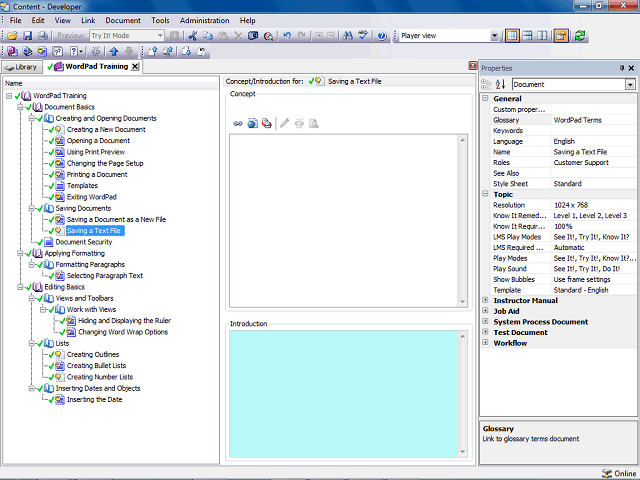Toggle the Properties pane toolbar button
Image resolution: width=640 pixels, height=480 pixels.
pyautogui.click(x=561, y=36)
